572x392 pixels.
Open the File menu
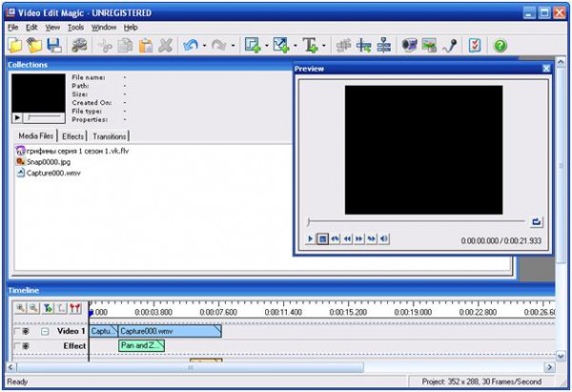click(12, 28)
